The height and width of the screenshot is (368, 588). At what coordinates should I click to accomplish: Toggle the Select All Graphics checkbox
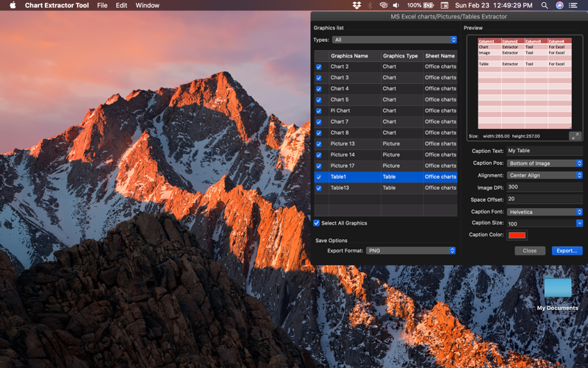(317, 223)
